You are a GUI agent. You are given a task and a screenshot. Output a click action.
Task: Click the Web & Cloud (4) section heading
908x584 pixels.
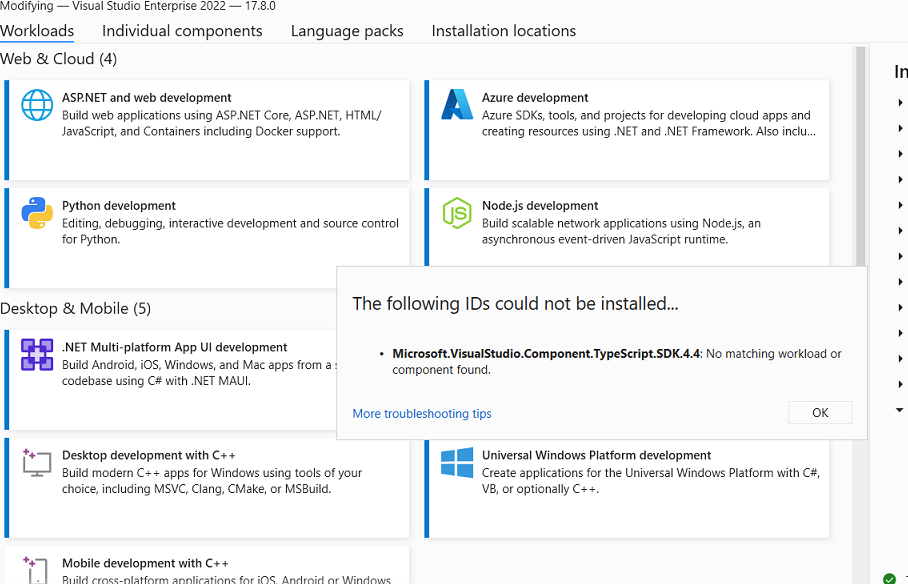[x=58, y=59]
